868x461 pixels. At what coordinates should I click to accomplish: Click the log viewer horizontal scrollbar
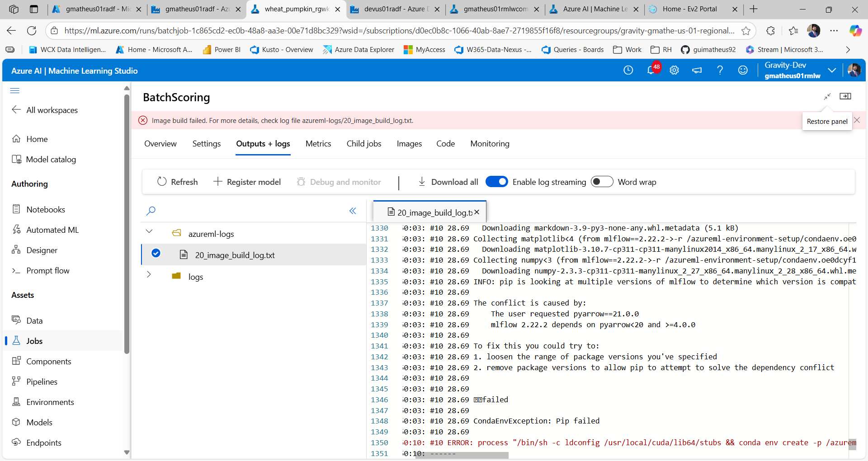[462, 455]
